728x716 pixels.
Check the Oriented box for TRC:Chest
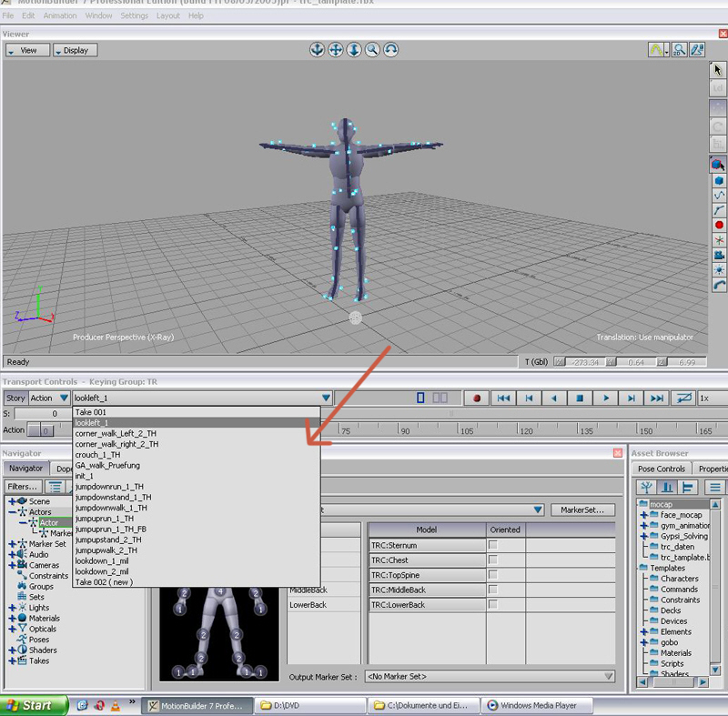tap(493, 560)
